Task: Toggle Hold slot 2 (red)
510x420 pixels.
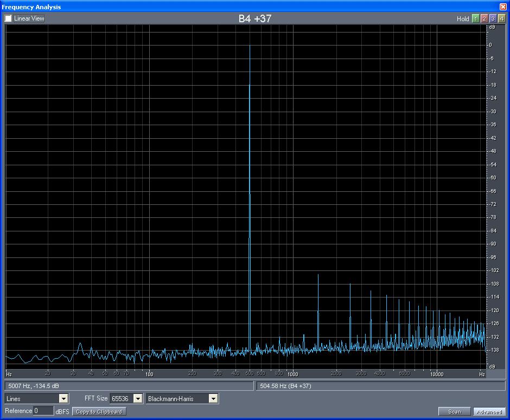Action: point(484,19)
